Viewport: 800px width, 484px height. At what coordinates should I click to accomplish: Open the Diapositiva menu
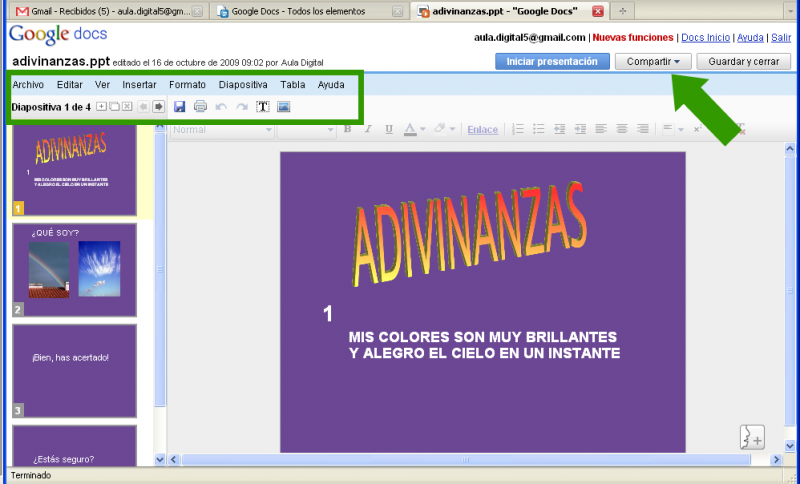(x=243, y=85)
